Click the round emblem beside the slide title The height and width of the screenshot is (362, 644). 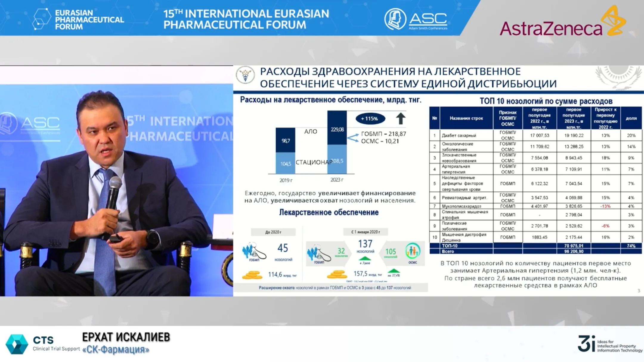(245, 75)
